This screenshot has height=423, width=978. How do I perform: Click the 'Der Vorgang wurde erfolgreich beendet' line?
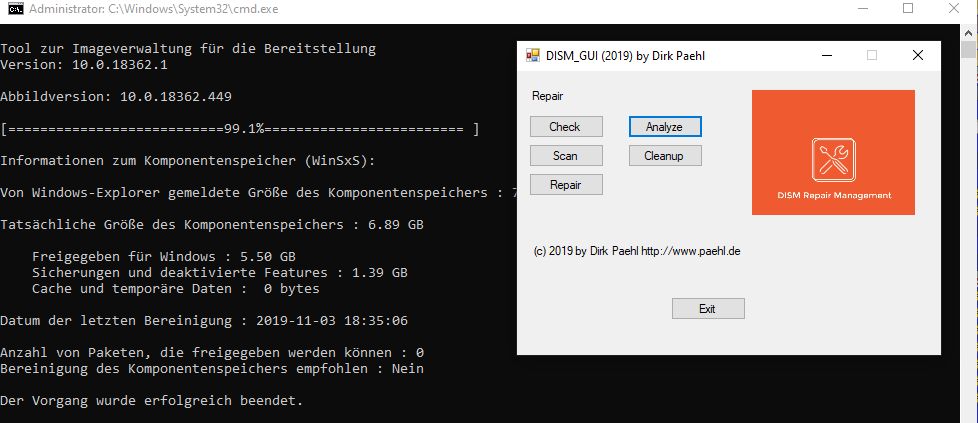151,401
